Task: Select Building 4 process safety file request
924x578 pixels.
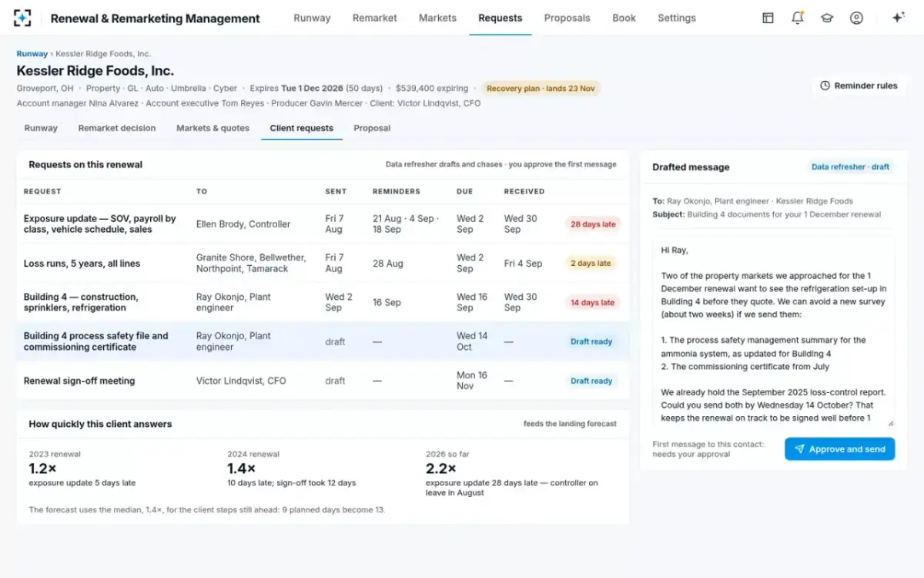Action: click(323, 341)
